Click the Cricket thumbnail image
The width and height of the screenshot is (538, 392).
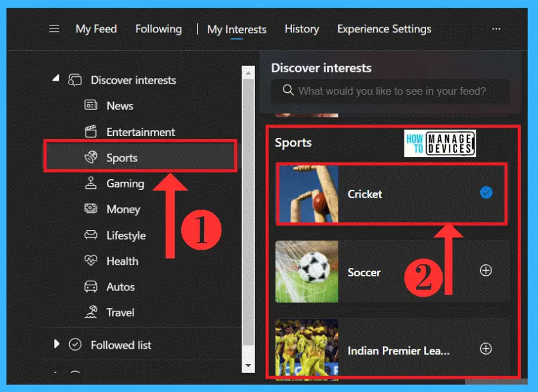(x=308, y=194)
